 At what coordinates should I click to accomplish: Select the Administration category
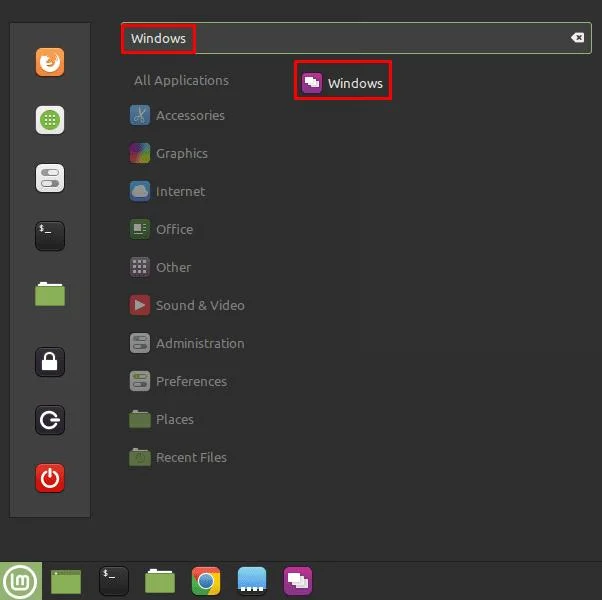coord(187,343)
